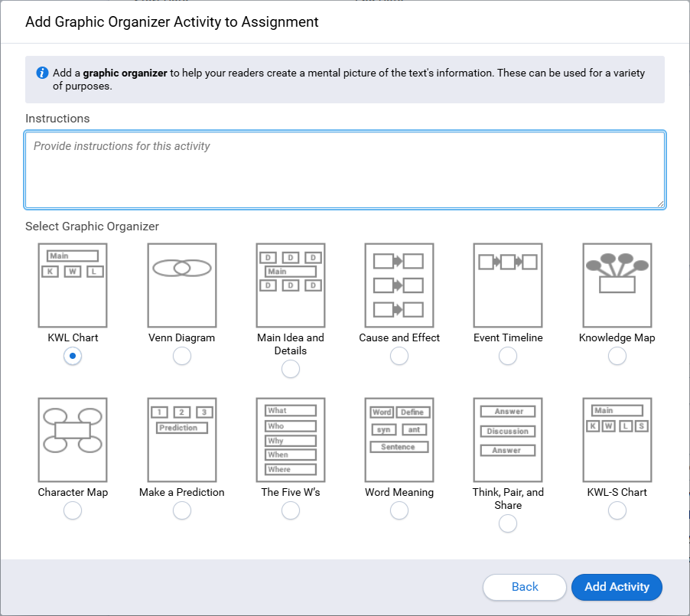Click the Main Idea and Details thumbnail
The height and width of the screenshot is (616, 690).
291,285
